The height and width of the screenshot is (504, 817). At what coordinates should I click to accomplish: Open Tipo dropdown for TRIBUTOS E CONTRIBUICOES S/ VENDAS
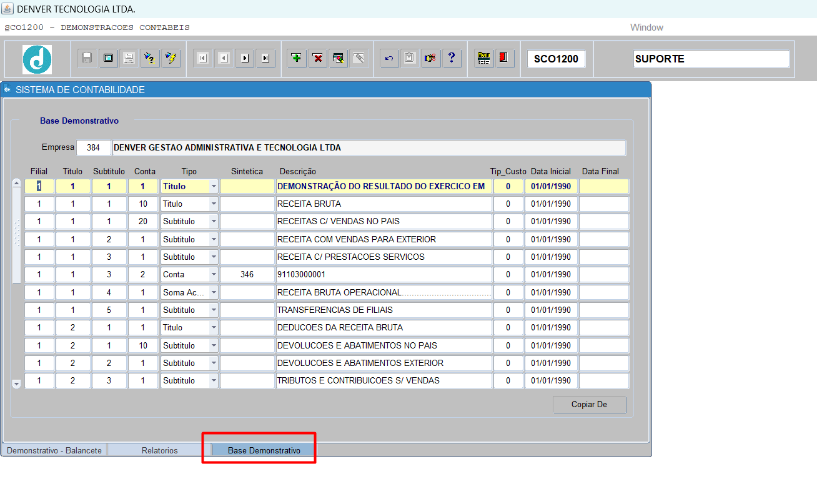[x=214, y=380]
